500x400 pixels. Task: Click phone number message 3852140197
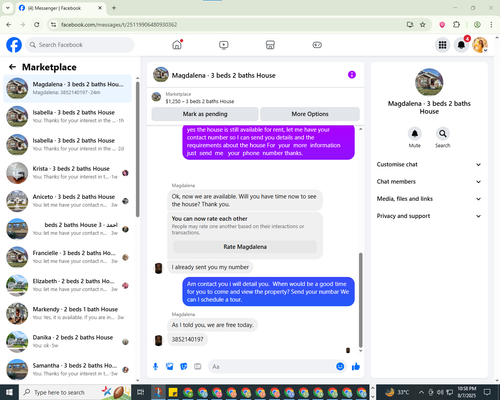(x=187, y=339)
